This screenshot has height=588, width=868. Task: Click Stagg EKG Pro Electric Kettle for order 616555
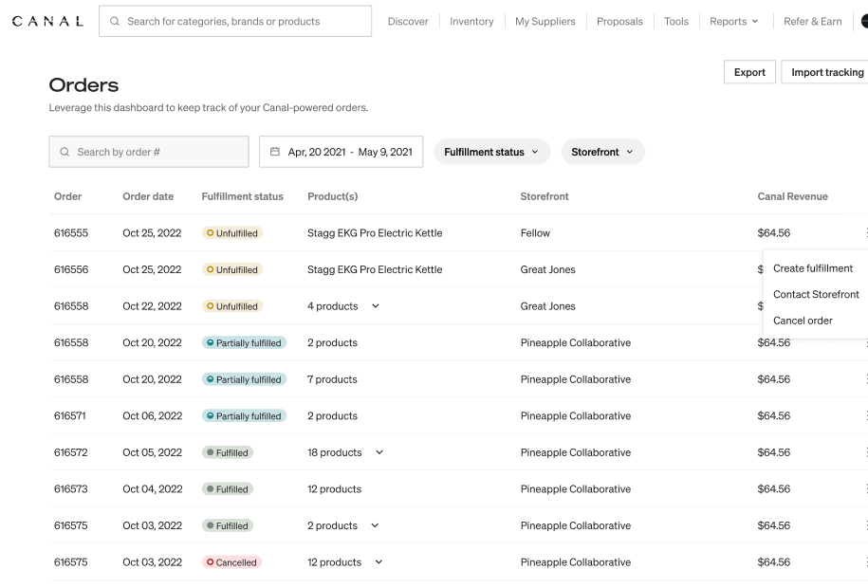375,233
